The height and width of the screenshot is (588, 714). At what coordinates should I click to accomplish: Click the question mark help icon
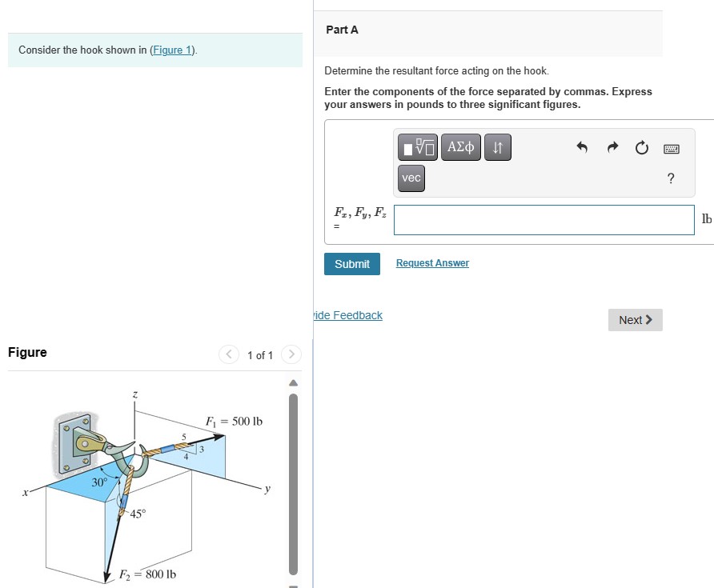(x=671, y=178)
